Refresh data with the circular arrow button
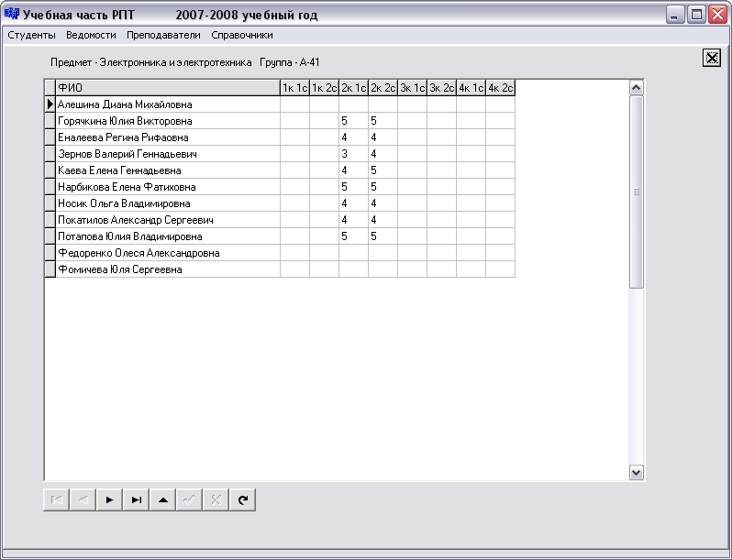The image size is (732, 560). [x=242, y=500]
